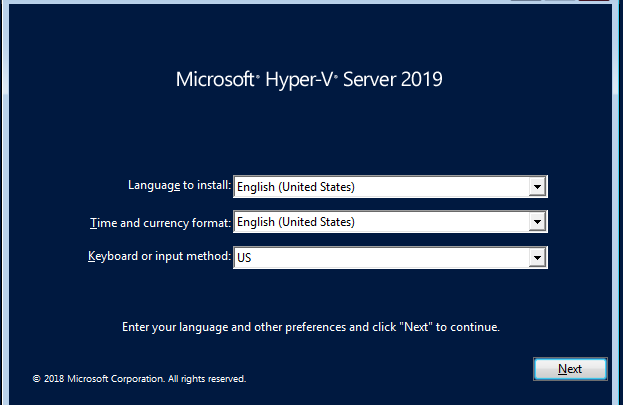623x405 pixels.
Task: Select the Time and currency format field
Action: coord(380,222)
